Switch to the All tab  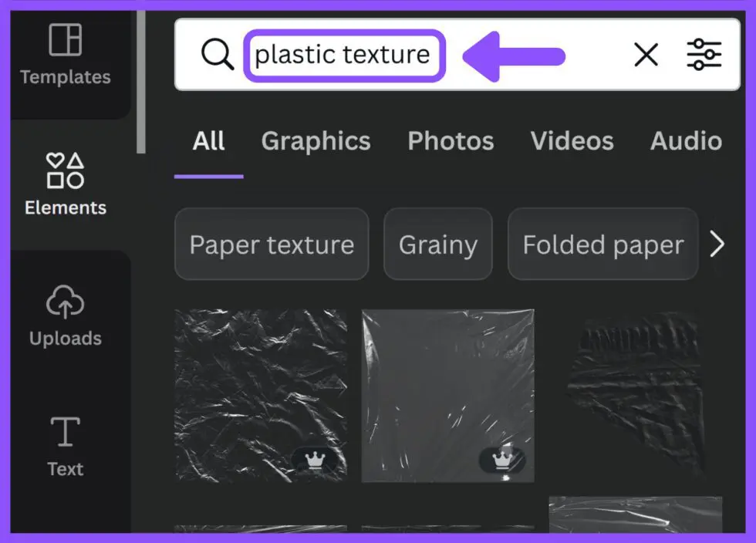208,141
